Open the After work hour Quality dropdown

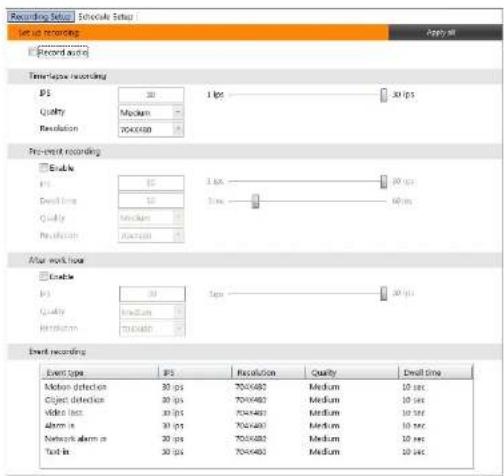(x=152, y=312)
